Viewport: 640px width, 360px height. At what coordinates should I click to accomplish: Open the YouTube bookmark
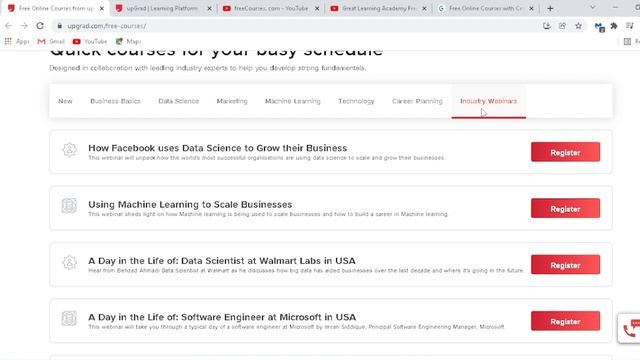coord(90,41)
